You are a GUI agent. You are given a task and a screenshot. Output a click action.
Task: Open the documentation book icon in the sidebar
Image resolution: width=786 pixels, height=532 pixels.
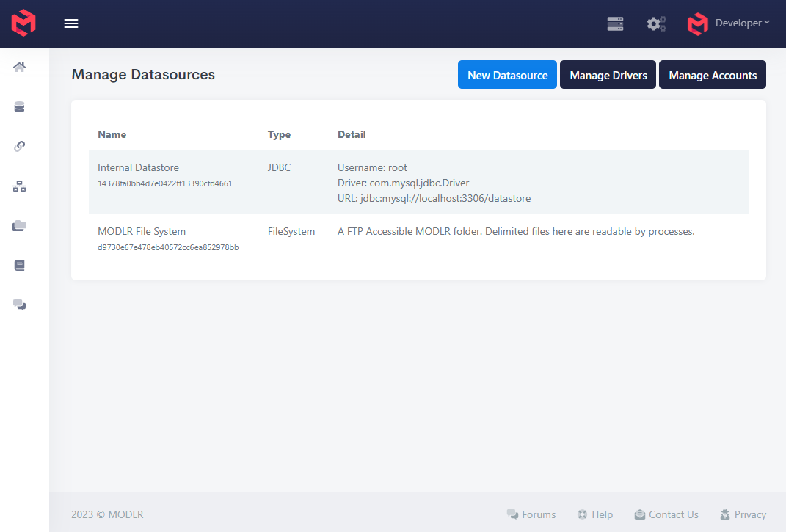click(x=19, y=265)
